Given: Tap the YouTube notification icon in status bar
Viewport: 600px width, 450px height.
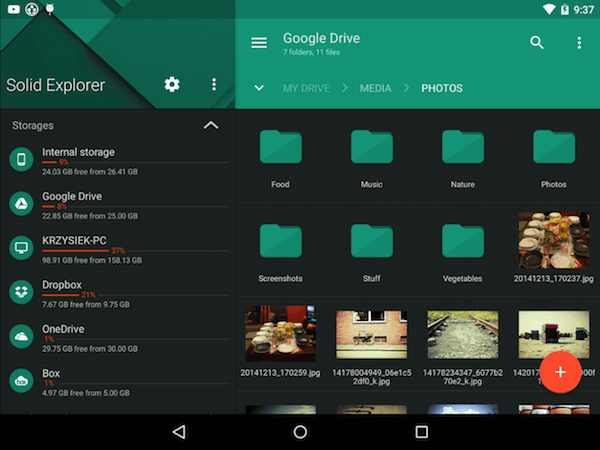Looking at the screenshot, I should click(x=14, y=9).
